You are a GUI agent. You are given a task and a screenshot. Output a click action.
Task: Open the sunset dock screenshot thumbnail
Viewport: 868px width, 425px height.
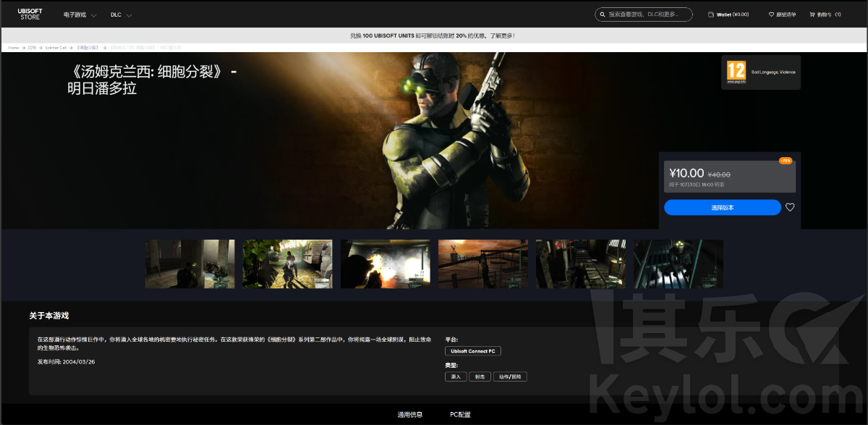click(x=483, y=264)
